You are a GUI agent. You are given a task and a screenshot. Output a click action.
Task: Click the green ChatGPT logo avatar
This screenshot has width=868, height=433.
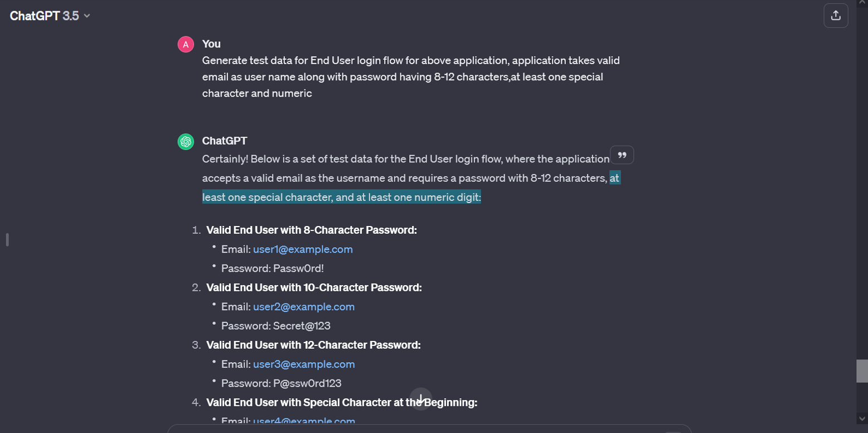point(186,142)
